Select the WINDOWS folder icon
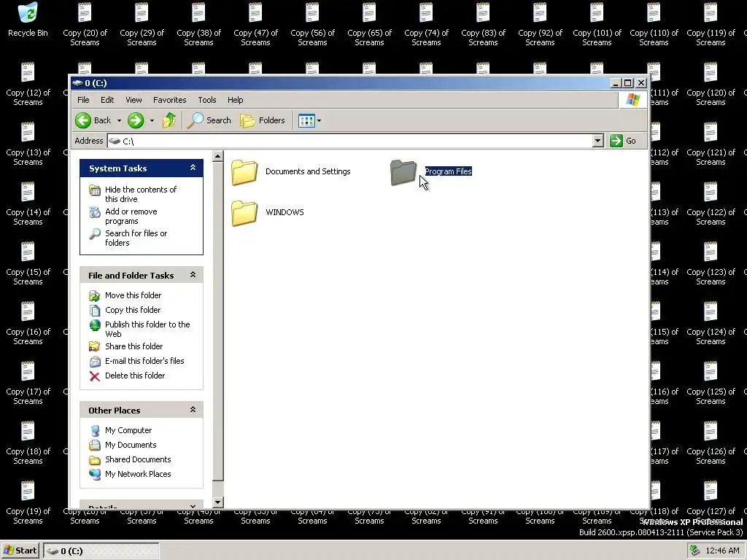Viewport: 747px width, 560px height. tap(244, 213)
